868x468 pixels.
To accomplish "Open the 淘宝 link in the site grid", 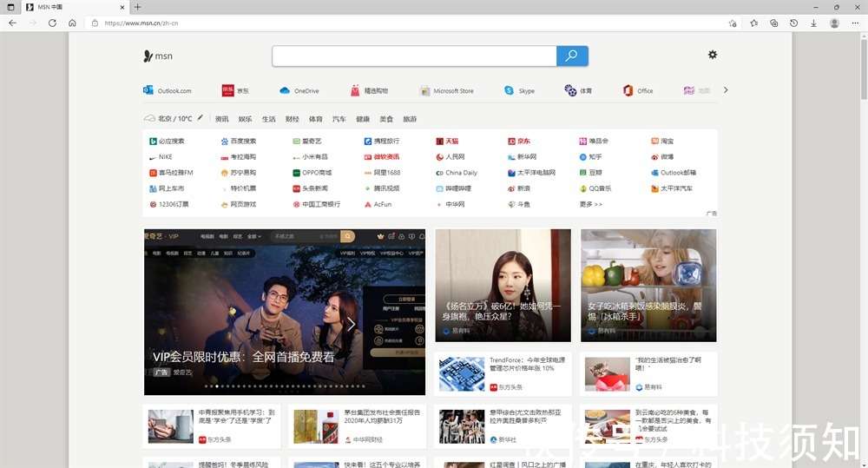I will pos(662,142).
